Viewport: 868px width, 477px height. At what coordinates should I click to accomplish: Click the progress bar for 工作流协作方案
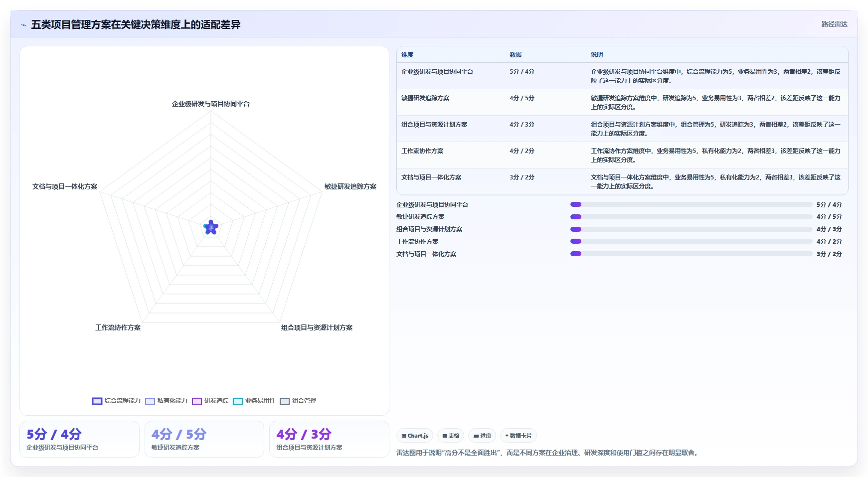(691, 241)
